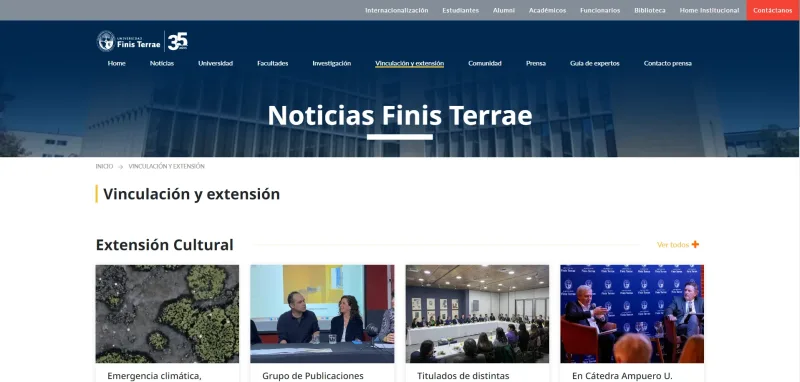Go to the Alumni section
The image size is (800, 382).
(504, 10)
